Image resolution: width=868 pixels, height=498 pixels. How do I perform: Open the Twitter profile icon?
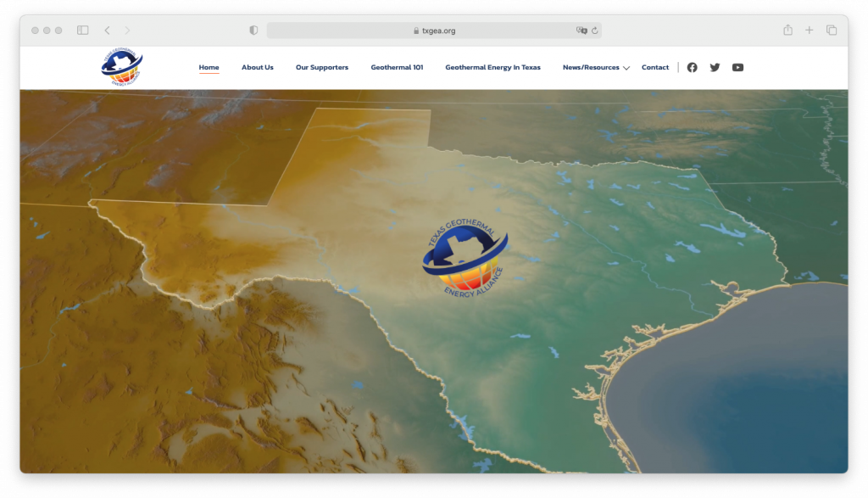tap(715, 68)
